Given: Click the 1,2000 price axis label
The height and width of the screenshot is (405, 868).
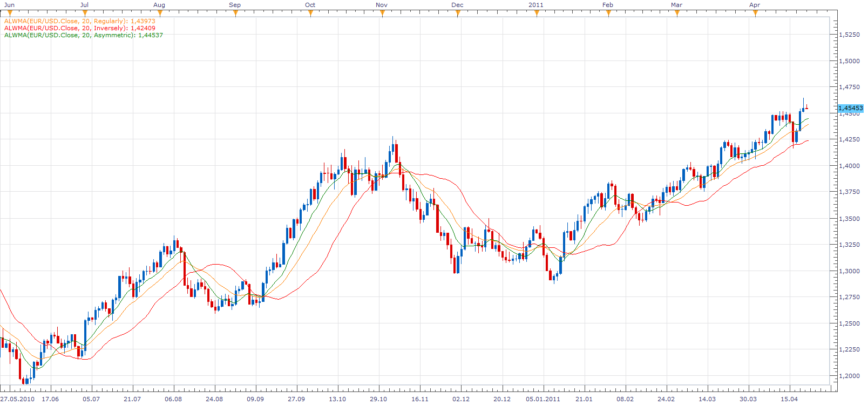Looking at the screenshot, I should point(849,376).
